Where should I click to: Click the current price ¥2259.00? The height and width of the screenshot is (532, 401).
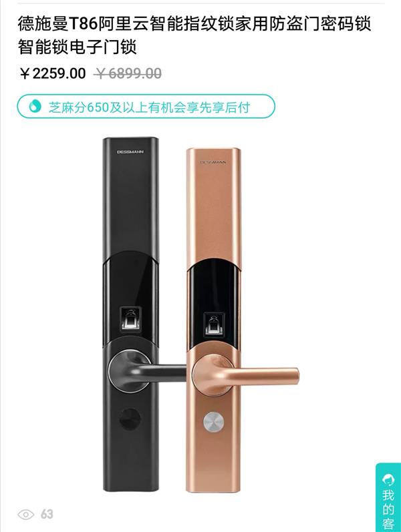[x=53, y=73]
